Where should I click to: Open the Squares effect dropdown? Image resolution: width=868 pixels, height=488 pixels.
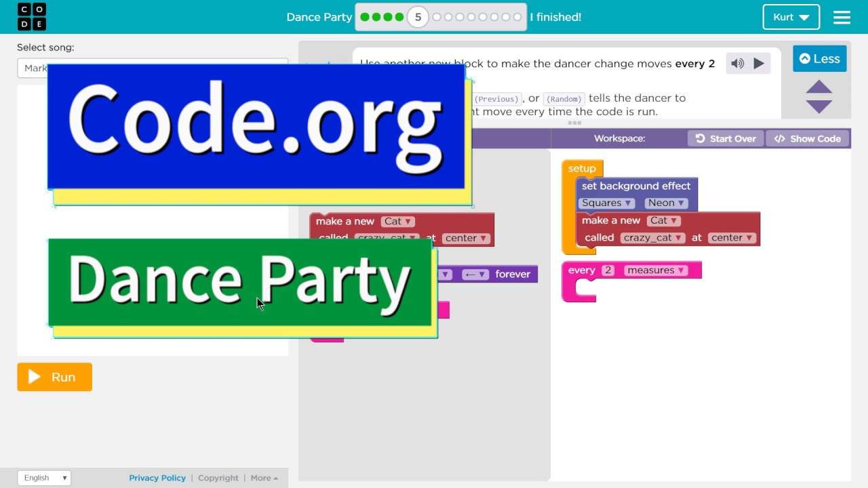click(x=606, y=203)
